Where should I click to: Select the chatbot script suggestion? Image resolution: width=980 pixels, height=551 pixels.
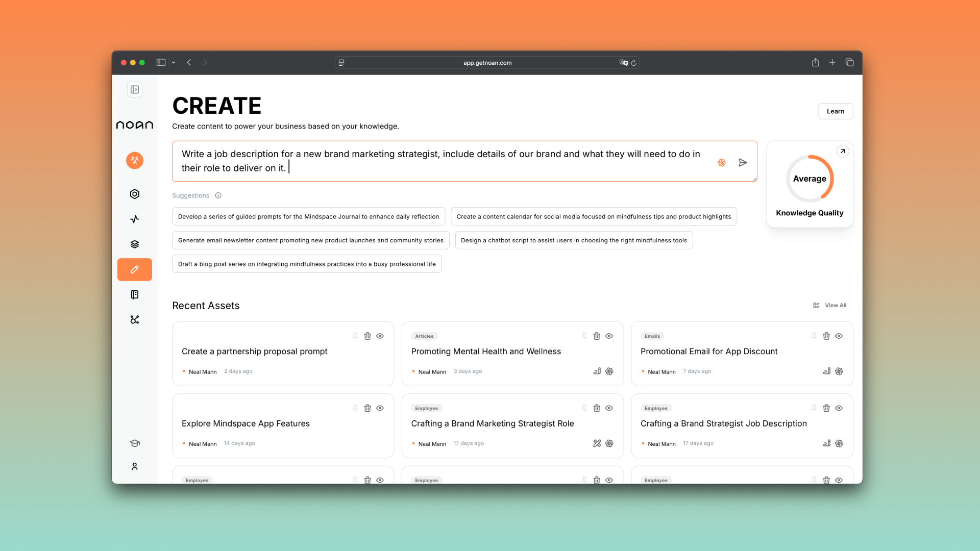tap(574, 240)
